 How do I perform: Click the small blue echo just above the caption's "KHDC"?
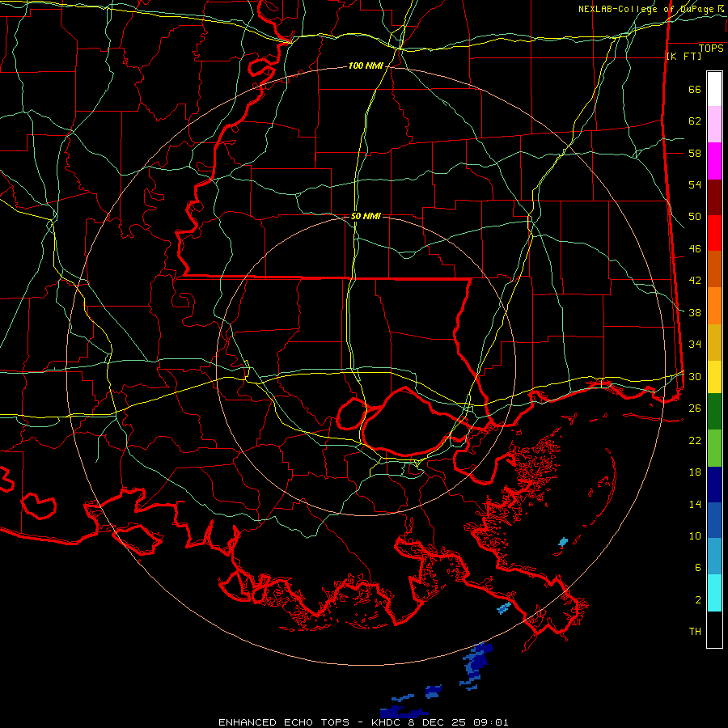click(x=403, y=697)
